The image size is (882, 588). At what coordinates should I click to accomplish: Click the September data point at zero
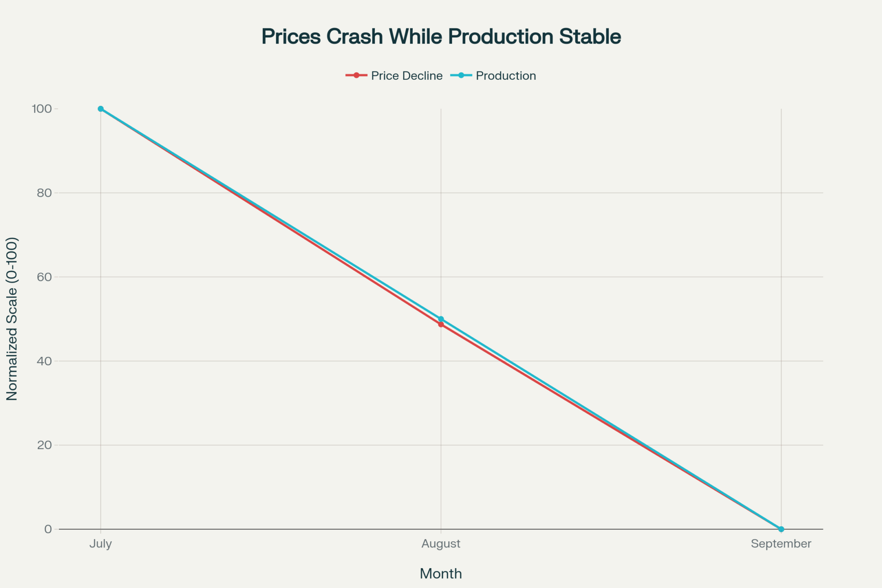point(781,529)
